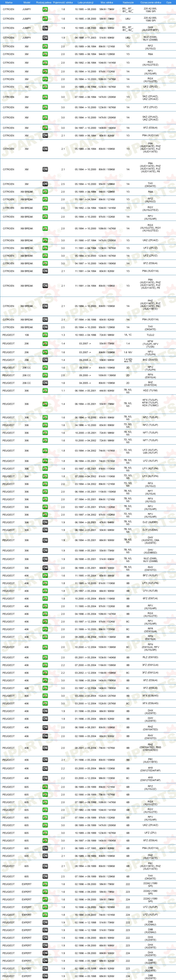176x980 pixels.
Task: Click petrol icon in 206 CC RFN (EW10J4) row
Action: tap(45, 375)
